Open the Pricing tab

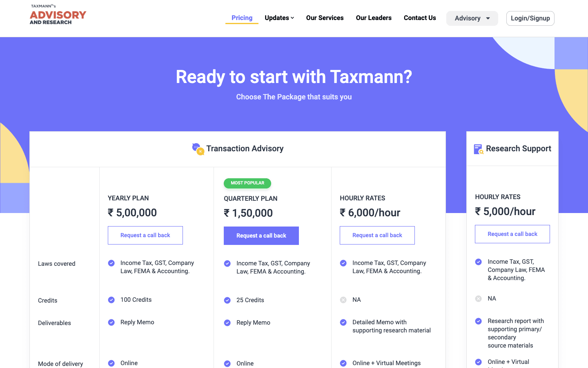tap(242, 18)
